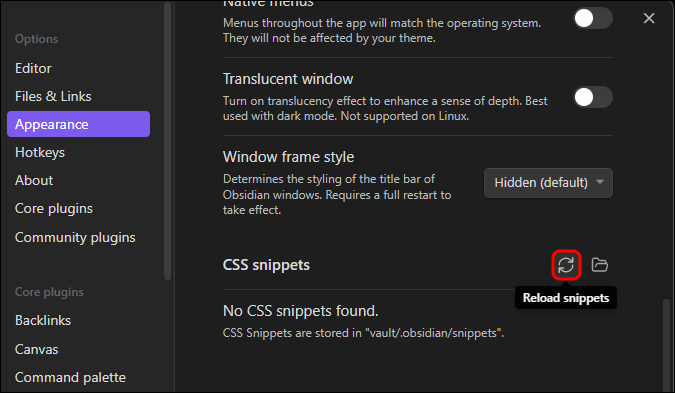Viewport: 675px width, 393px height.
Task: Click the Reload snippets icon
Action: click(566, 265)
